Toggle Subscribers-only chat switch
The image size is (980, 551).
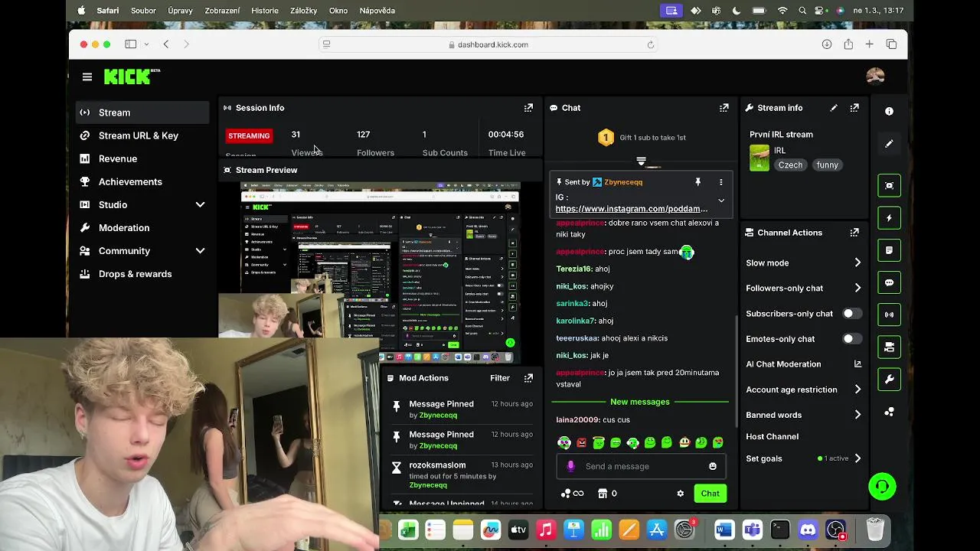(852, 314)
